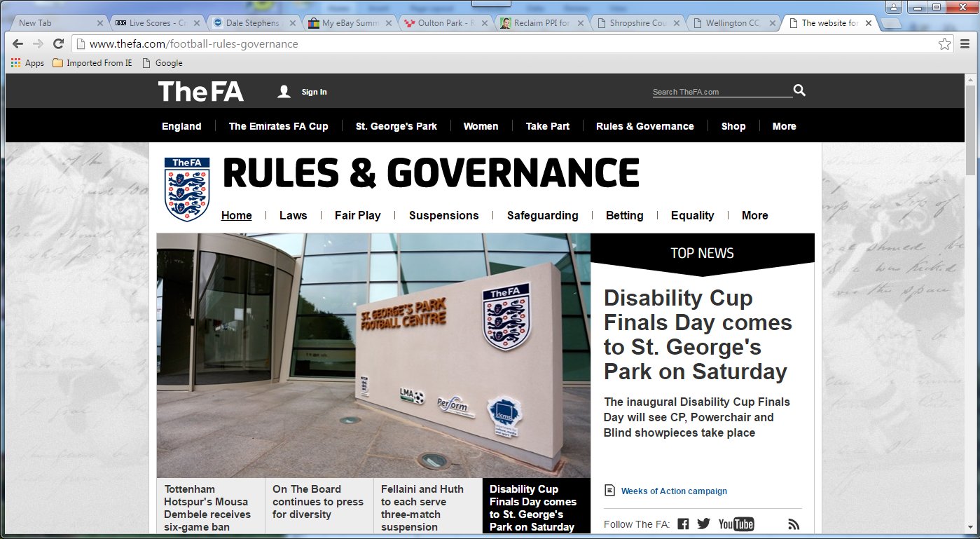Click the Chrome user profile icon

[895, 7]
